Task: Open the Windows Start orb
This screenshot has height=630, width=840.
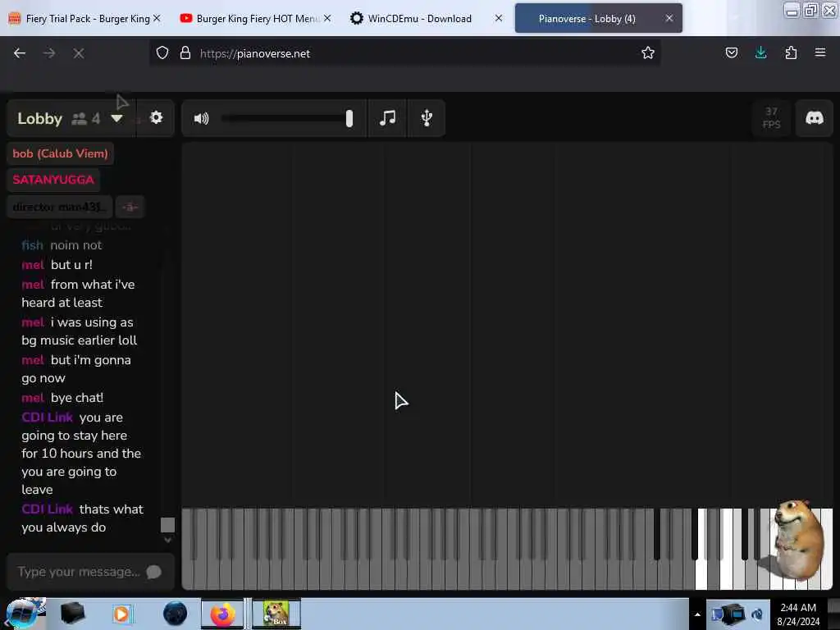Action: [x=21, y=614]
